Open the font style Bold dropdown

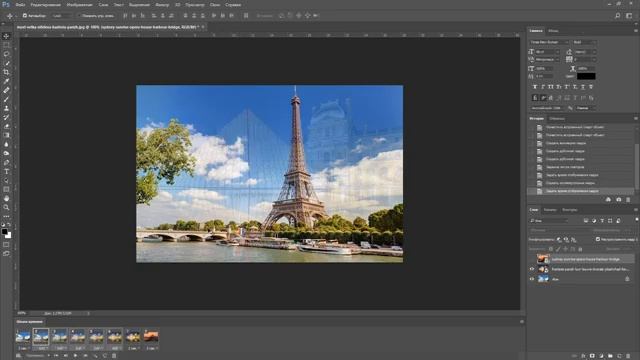[x=585, y=42]
